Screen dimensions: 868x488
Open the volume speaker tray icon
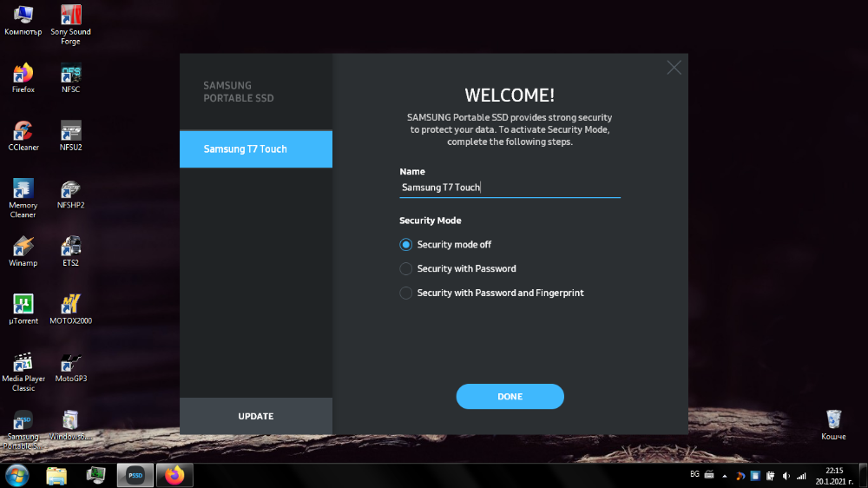coord(786,476)
